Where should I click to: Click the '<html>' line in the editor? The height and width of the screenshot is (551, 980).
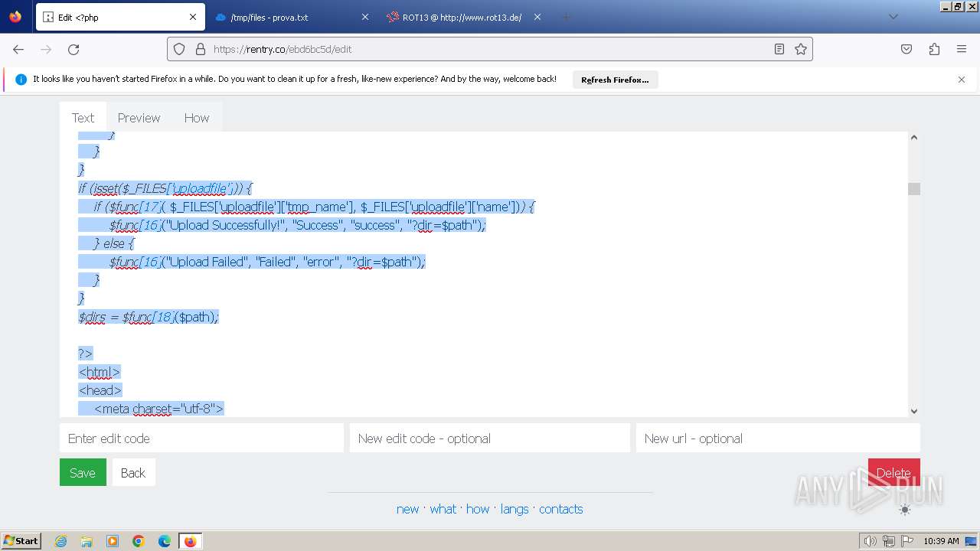click(100, 372)
